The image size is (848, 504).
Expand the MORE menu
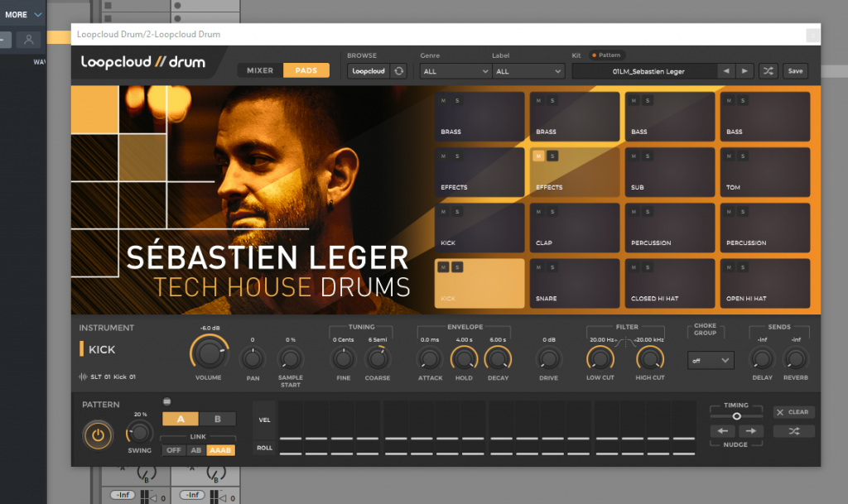point(23,15)
